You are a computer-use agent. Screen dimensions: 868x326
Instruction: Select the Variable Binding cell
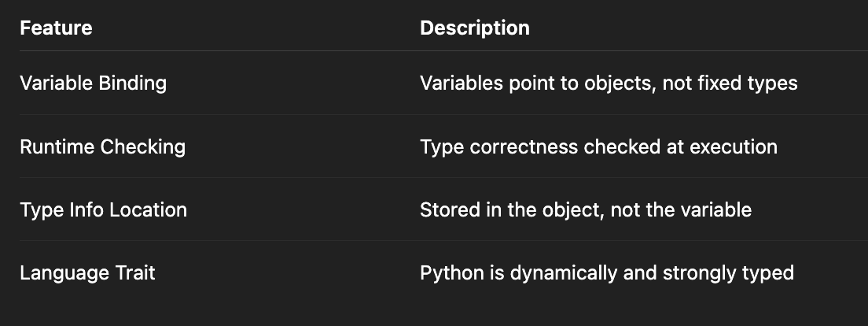(x=93, y=83)
